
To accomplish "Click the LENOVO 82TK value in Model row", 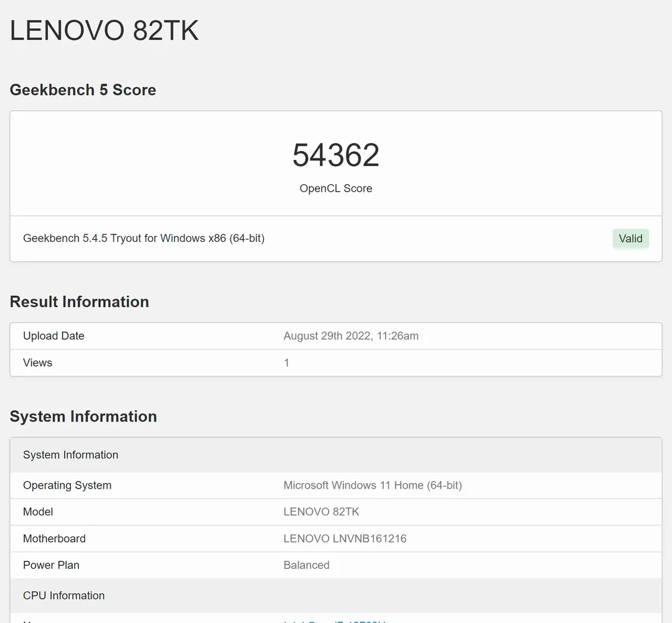I will [x=321, y=512].
